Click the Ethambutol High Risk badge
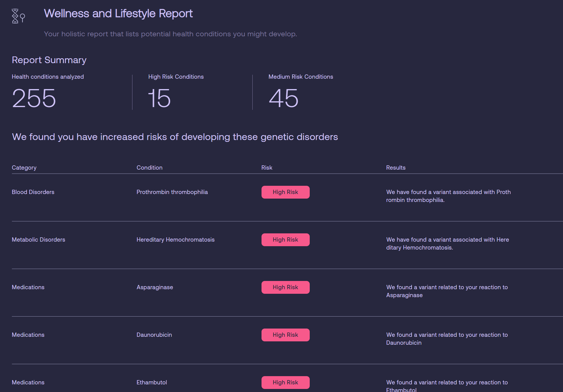This screenshot has width=563, height=392. pos(285,383)
